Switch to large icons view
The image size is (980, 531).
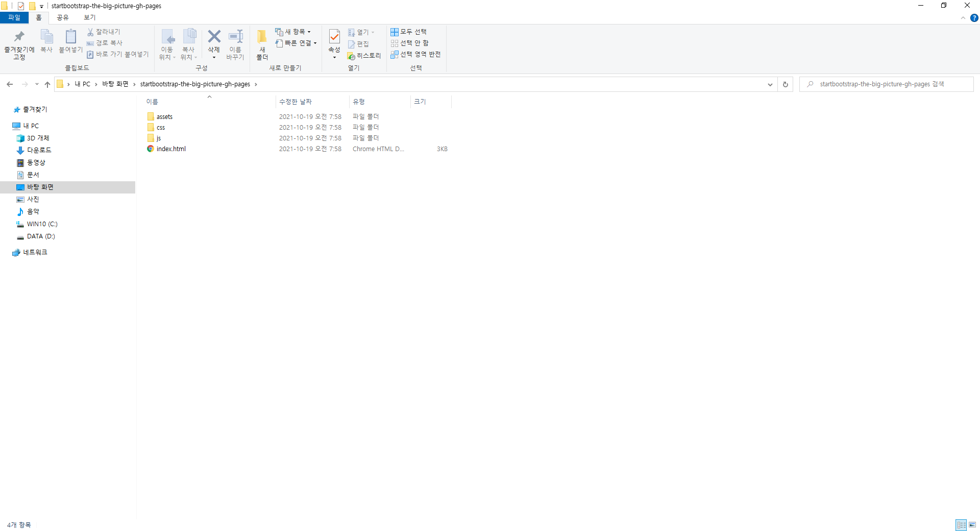(x=972, y=525)
